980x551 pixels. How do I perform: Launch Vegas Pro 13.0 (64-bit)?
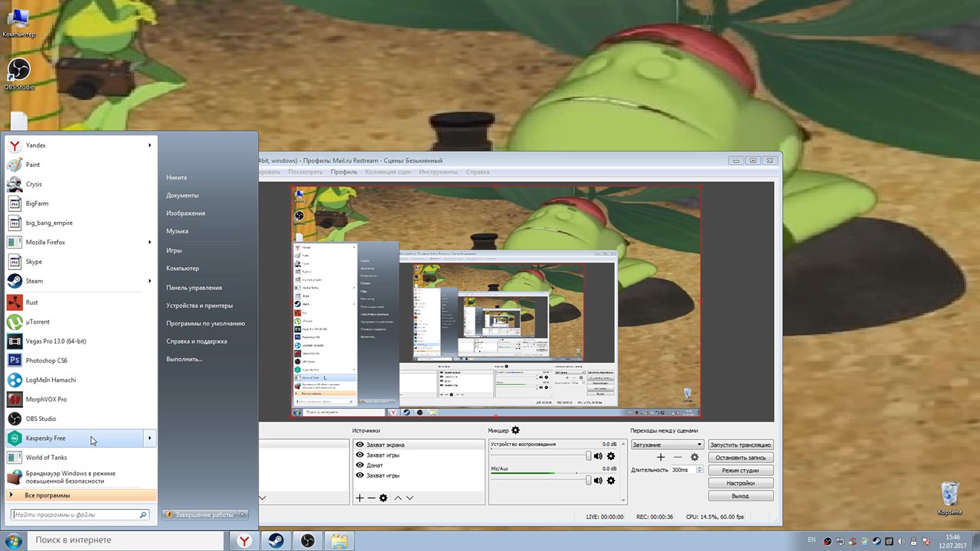point(80,341)
